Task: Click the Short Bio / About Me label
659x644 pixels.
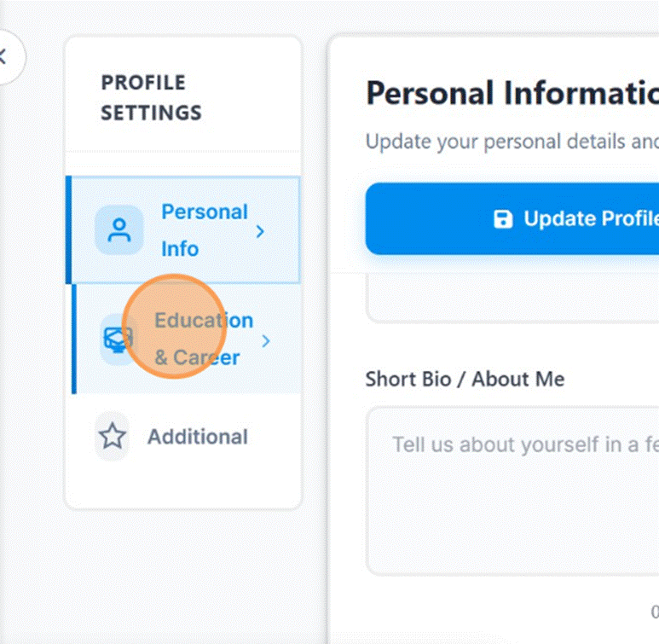Action: point(465,380)
